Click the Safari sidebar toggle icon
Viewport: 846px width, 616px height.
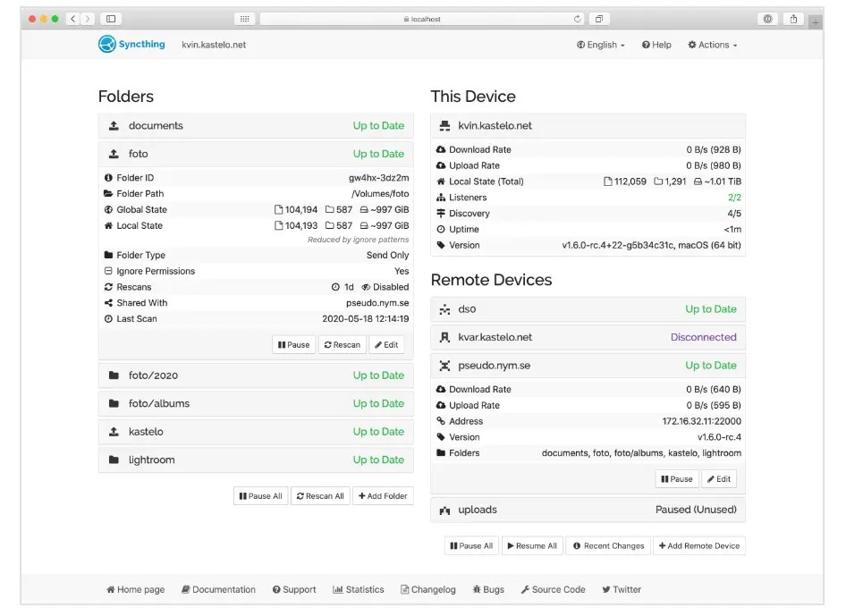111,19
